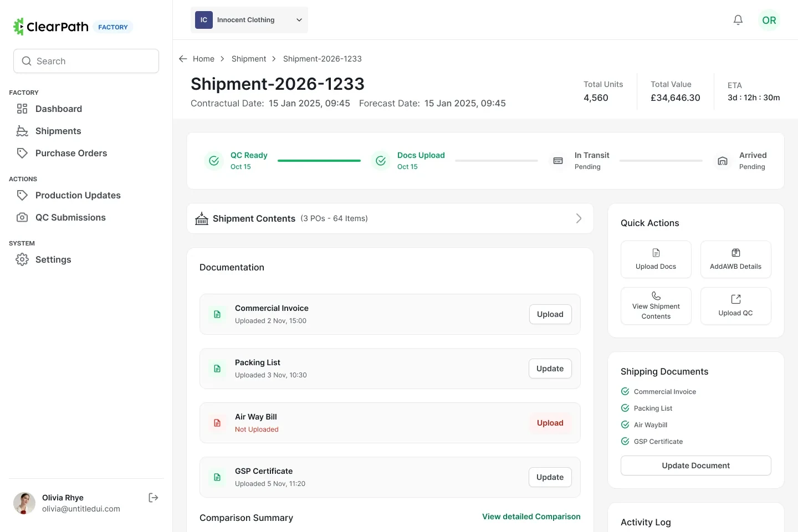Click the Update Document button

coord(696,465)
